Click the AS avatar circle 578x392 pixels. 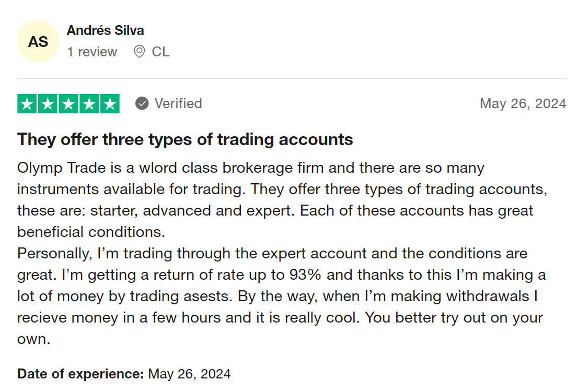point(38,42)
